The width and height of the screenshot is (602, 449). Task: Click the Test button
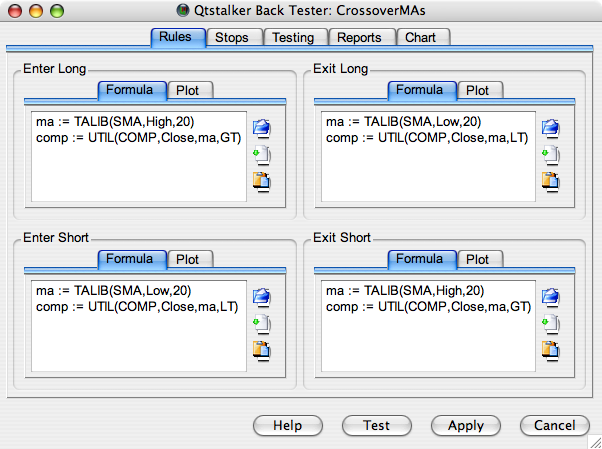[377, 426]
